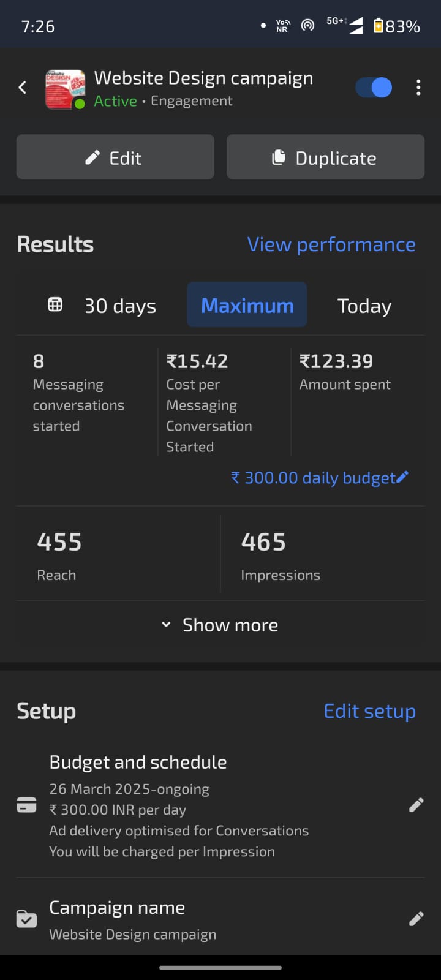Select the 30 days tab

(120, 306)
